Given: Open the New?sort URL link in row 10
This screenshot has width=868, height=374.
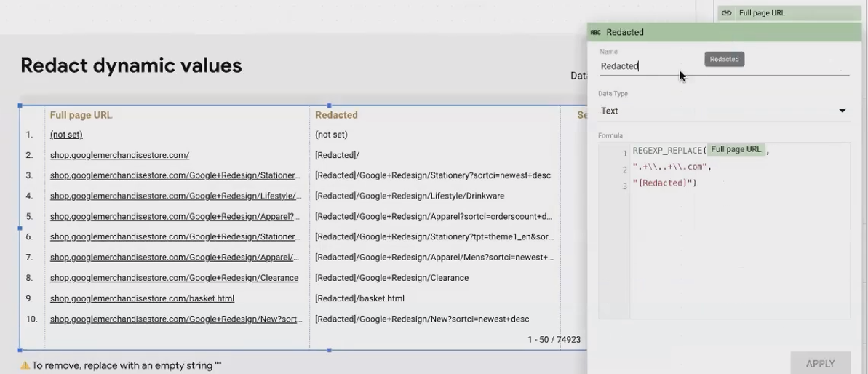Looking at the screenshot, I should (176, 319).
